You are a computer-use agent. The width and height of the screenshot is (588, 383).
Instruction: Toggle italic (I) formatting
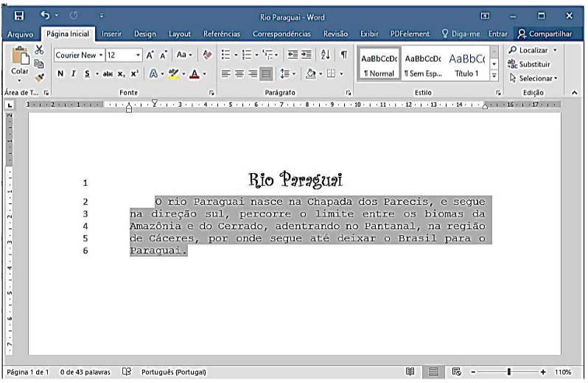click(74, 74)
